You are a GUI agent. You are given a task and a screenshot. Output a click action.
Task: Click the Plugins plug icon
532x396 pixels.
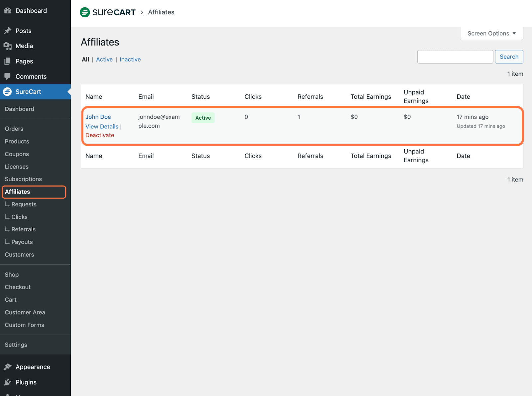(8, 382)
